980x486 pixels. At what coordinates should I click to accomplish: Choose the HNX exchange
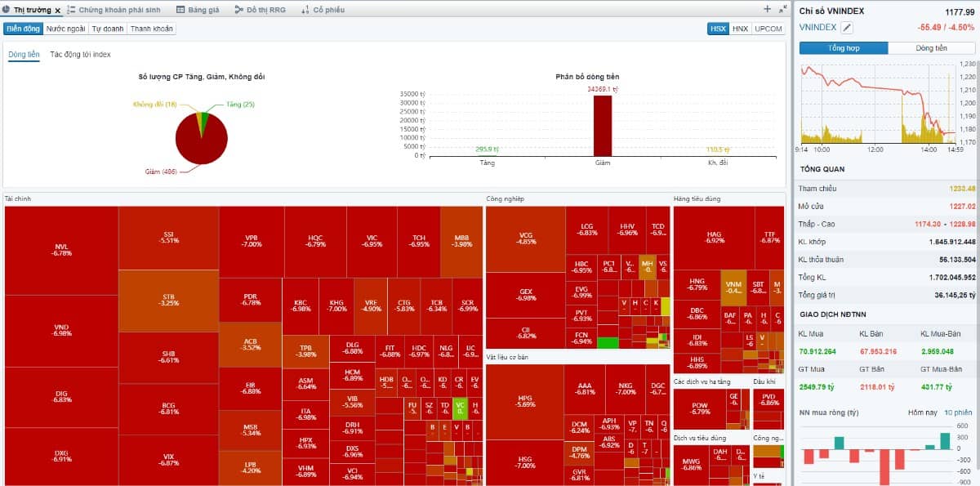[x=740, y=29]
